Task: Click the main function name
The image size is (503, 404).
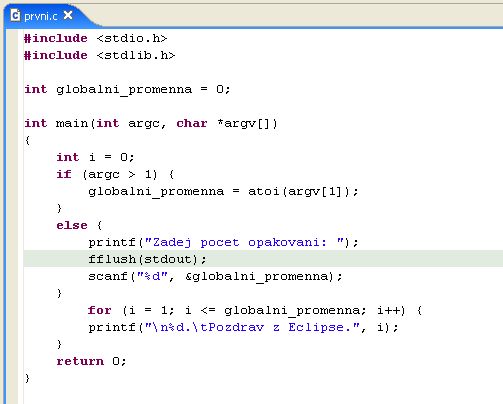Action: 72,123
